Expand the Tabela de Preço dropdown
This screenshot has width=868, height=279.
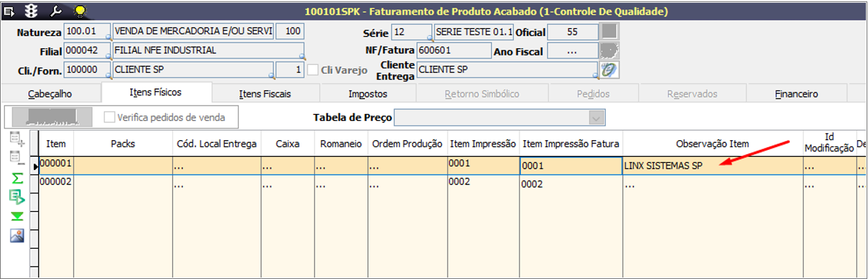pyautogui.click(x=596, y=117)
